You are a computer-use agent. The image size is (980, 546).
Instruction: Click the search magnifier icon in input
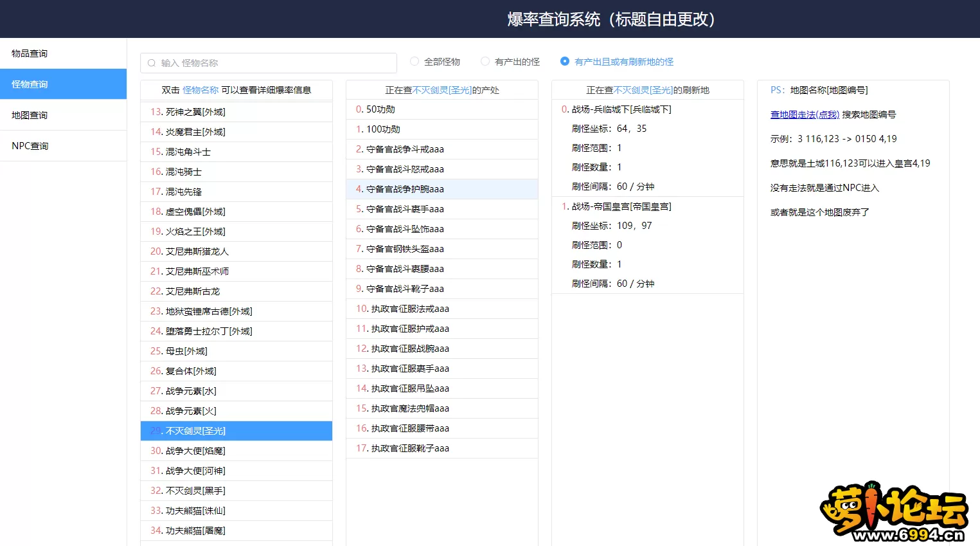152,63
